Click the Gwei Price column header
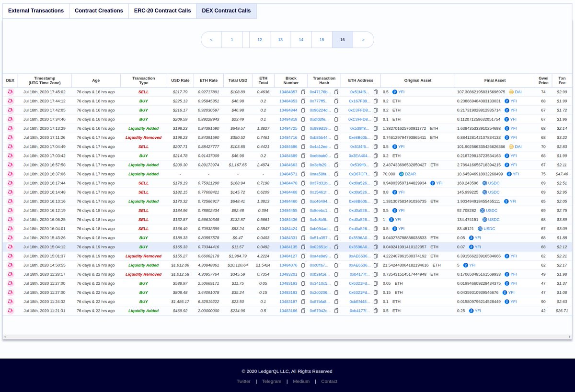 (543, 80)
